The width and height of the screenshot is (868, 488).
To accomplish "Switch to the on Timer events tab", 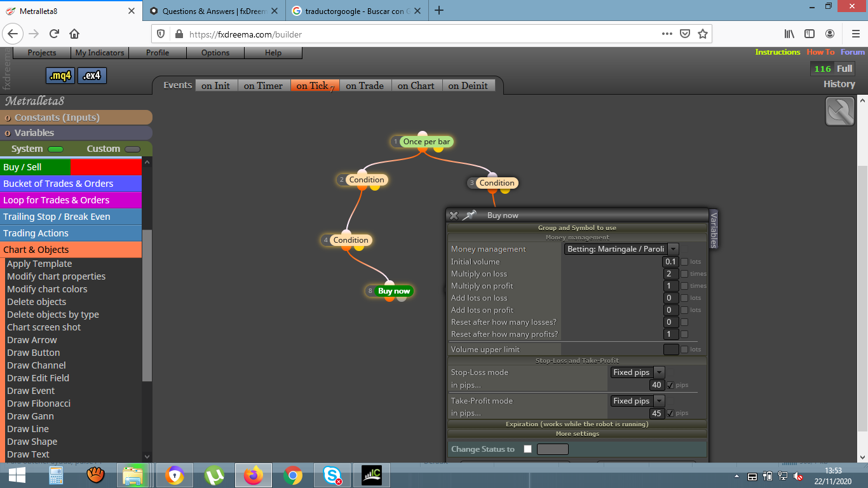I will [x=263, y=86].
